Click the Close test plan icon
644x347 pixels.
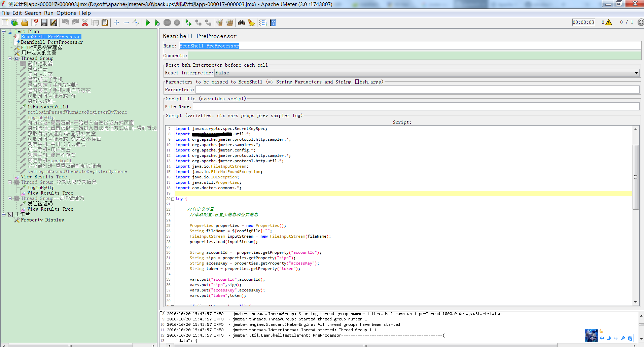(35, 23)
